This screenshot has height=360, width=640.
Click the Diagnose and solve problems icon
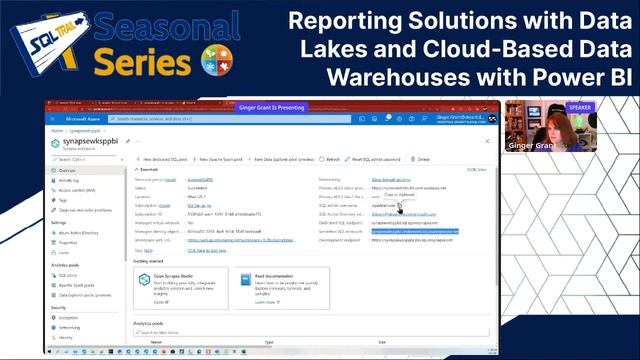pyautogui.click(x=53, y=210)
